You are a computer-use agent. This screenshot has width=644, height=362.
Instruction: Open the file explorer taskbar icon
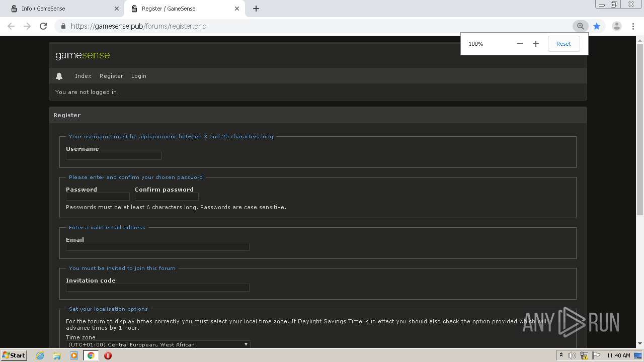tap(57, 355)
